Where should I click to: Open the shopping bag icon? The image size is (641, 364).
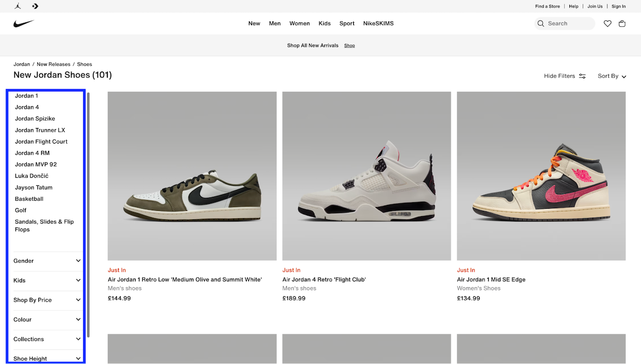point(622,23)
